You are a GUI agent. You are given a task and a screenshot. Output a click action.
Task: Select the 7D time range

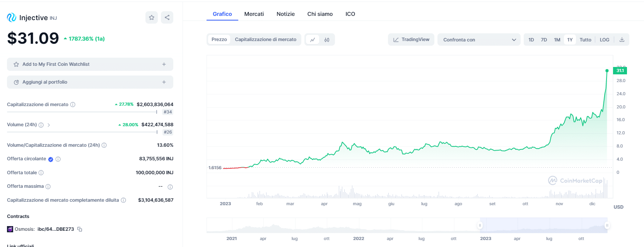544,39
